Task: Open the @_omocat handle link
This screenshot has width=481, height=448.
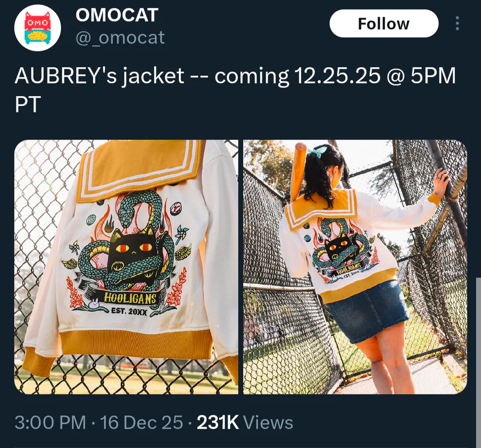Action: click(x=120, y=38)
